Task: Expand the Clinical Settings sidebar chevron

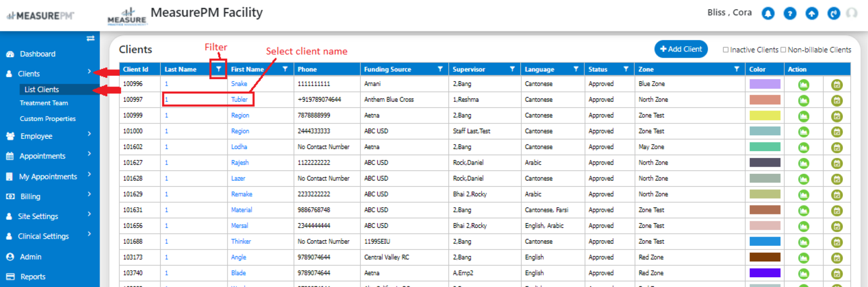Action: click(89, 234)
